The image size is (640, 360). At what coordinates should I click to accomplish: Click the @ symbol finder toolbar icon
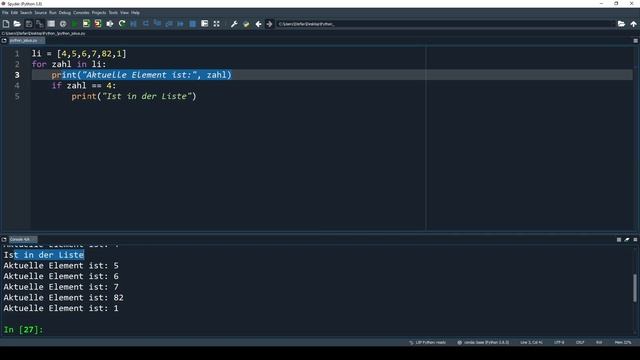63,24
